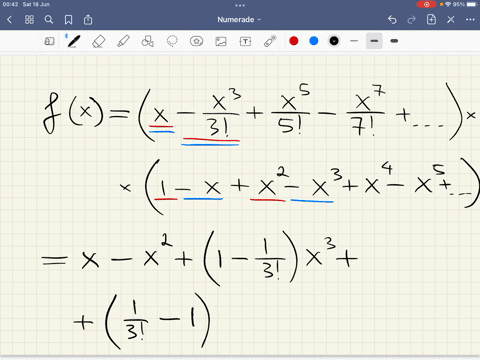Image resolution: width=480 pixels, height=360 pixels.
Task: Open the thumbnail grid view
Action: click(29, 20)
